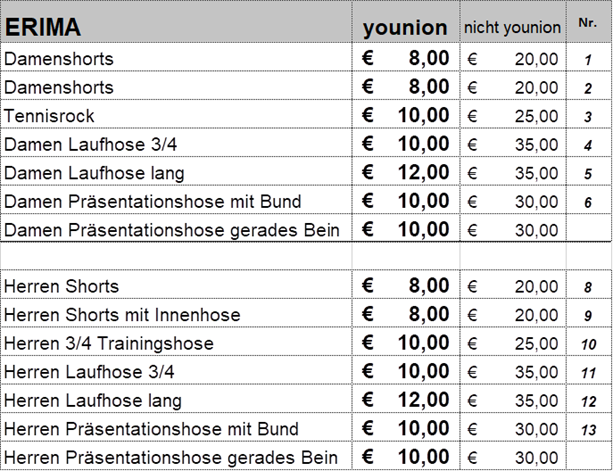Viewport: 613px width, 471px height.
Task: Click the empty row between Damen and Herren
Action: 306,256
